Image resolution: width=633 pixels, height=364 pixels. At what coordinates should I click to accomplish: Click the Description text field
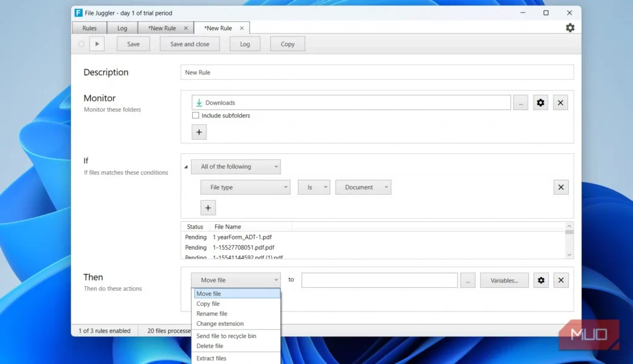(x=377, y=72)
